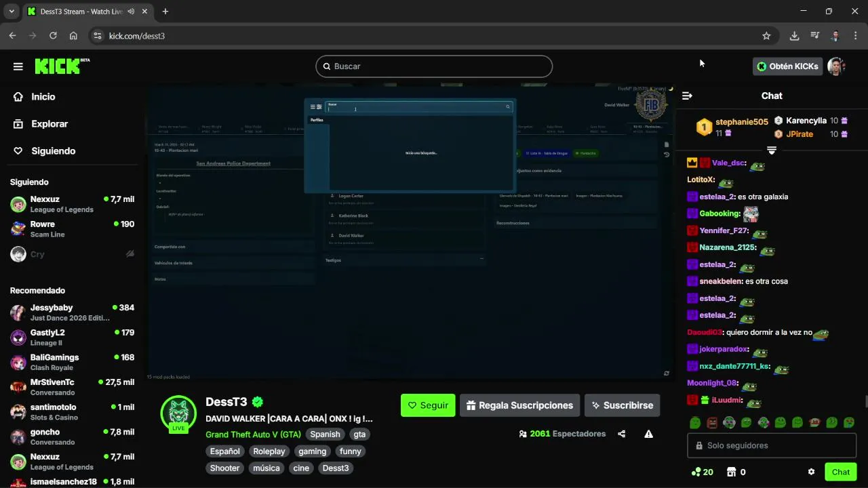Expand the gift leaderboard arrow
868x488 pixels.
[x=772, y=150]
